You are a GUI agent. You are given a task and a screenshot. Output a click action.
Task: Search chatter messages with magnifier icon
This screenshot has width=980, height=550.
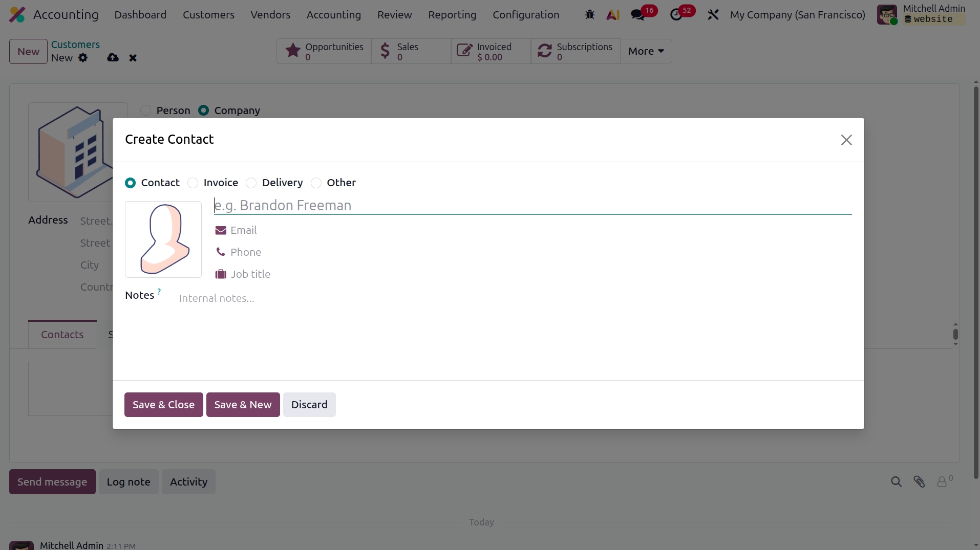[x=896, y=481]
